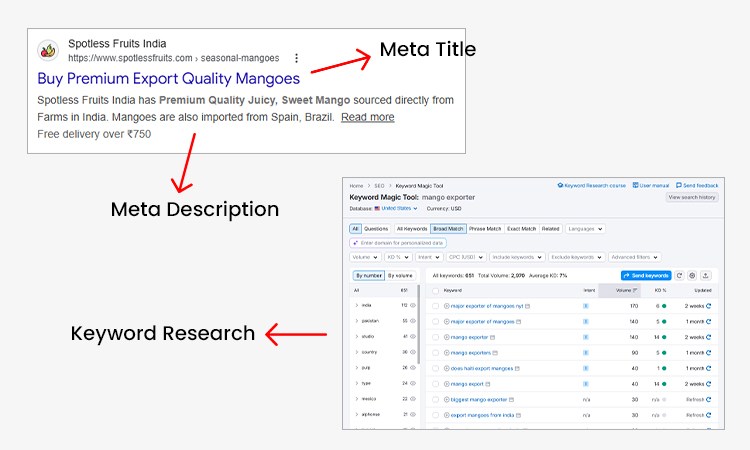The width and height of the screenshot is (750, 450).
Task: Select the Broad Match tab
Action: coord(448,229)
